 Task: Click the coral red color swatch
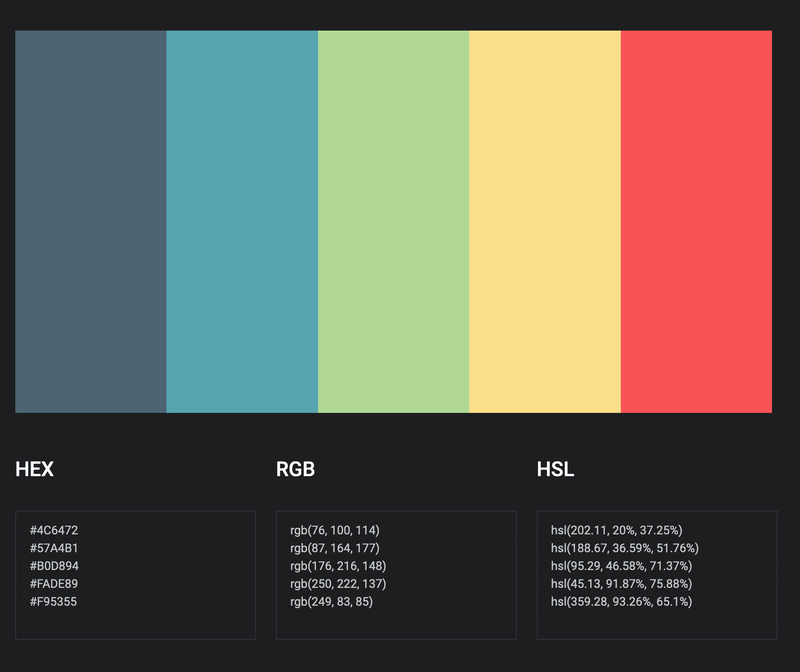click(696, 221)
